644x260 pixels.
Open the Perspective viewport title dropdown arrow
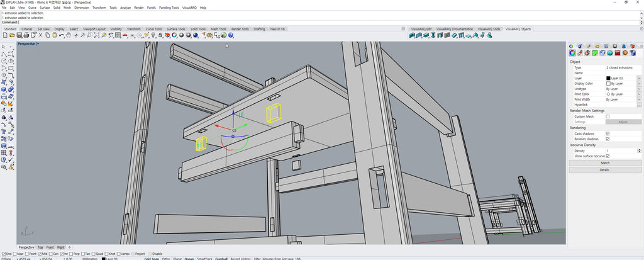[38, 43]
